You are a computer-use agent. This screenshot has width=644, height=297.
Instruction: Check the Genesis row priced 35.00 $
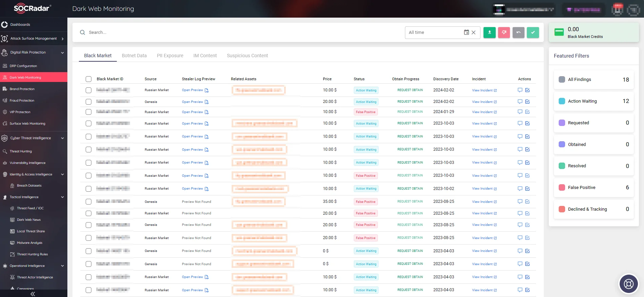coord(88,202)
